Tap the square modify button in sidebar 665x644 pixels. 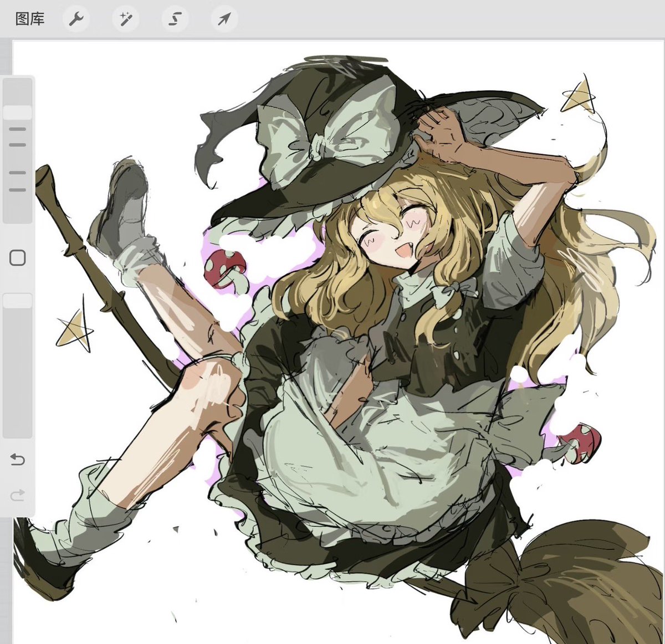click(18, 257)
